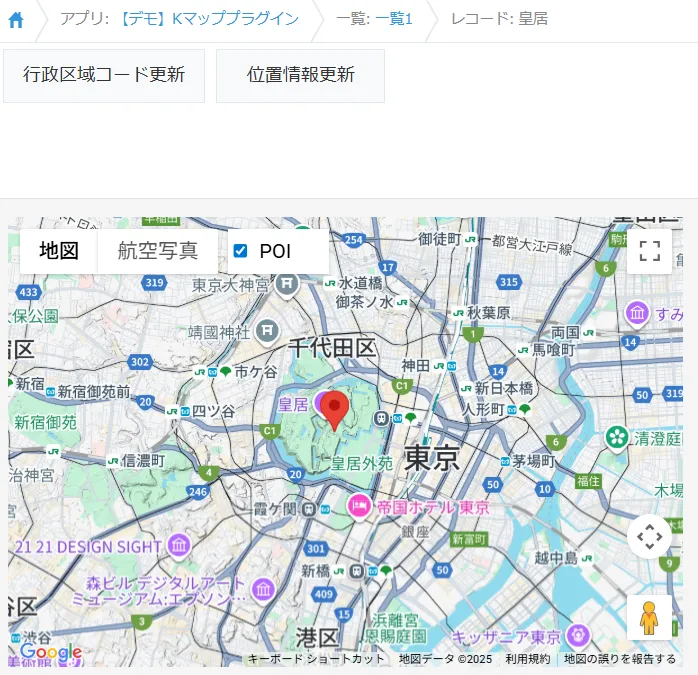Click the 靖國神社 shrine marker

267,330
